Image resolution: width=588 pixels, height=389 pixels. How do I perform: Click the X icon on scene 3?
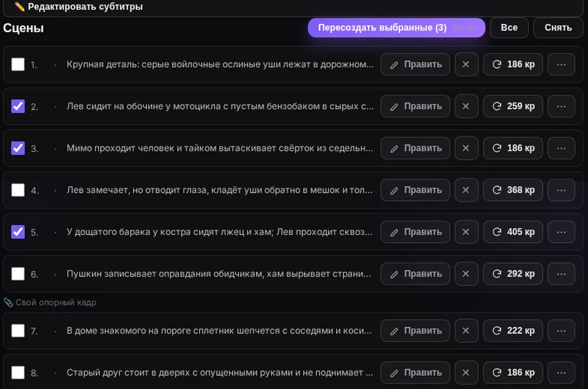[x=466, y=148]
